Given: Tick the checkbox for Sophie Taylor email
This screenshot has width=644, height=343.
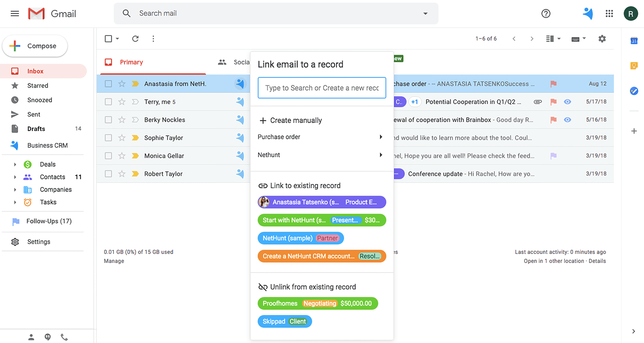Looking at the screenshot, I should pyautogui.click(x=108, y=138).
